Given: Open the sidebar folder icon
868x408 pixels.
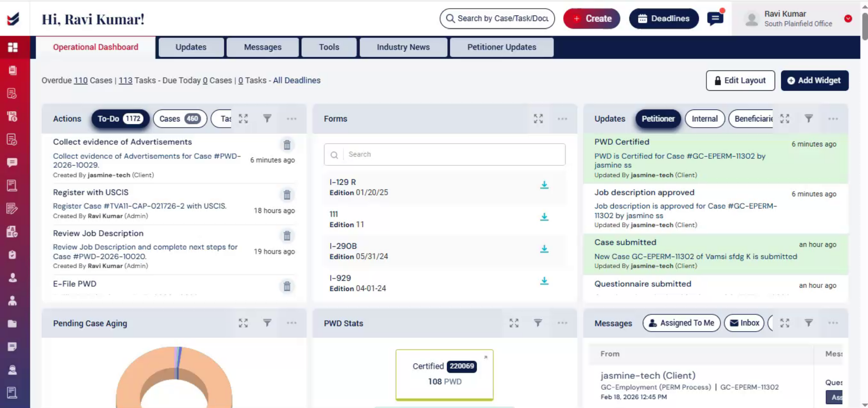Looking at the screenshot, I should [12, 324].
